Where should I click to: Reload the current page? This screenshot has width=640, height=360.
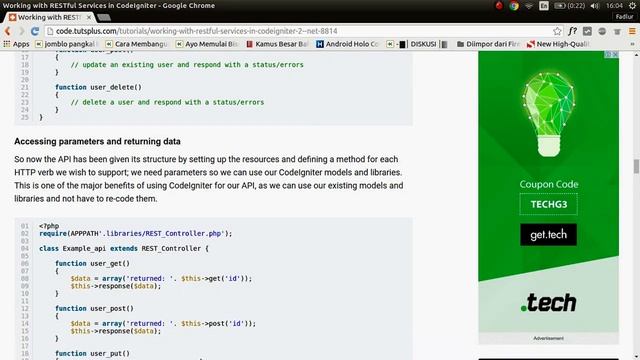pyautogui.click(x=35, y=31)
